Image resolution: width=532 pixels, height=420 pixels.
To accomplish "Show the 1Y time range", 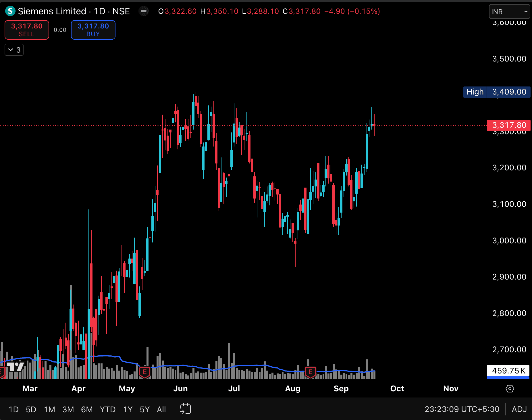I will [x=128, y=409].
